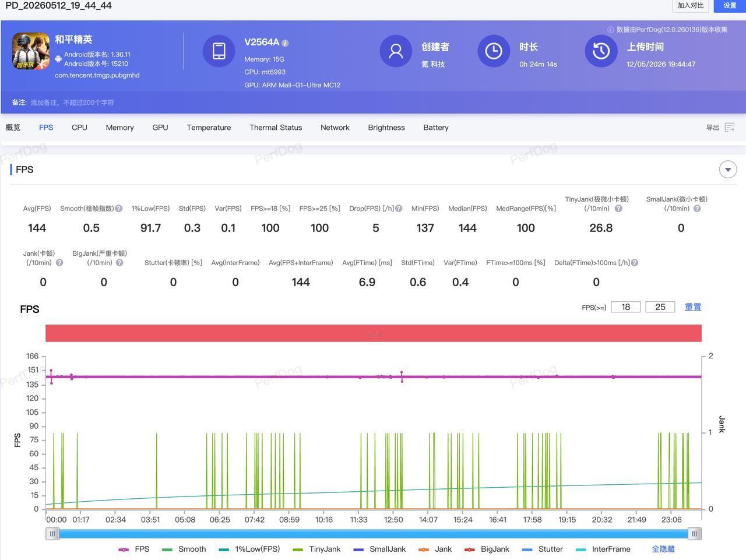Click the 设置 settings button
Viewport: 746px width, 560px height.
730,6
